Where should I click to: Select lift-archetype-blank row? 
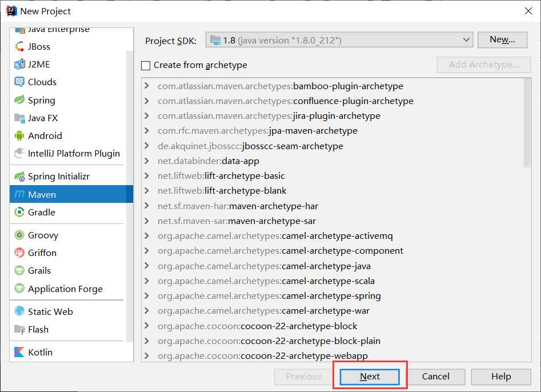click(x=333, y=190)
